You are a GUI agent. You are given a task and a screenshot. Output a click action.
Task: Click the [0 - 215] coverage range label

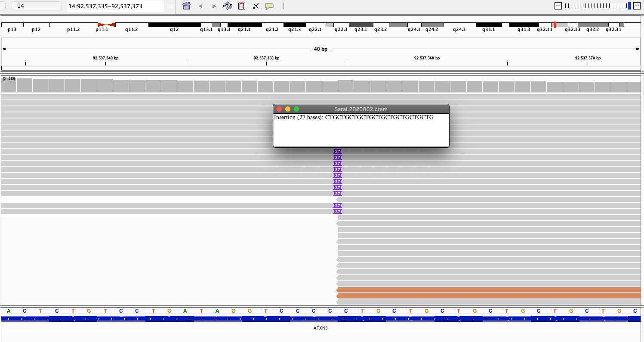pyautogui.click(x=9, y=78)
